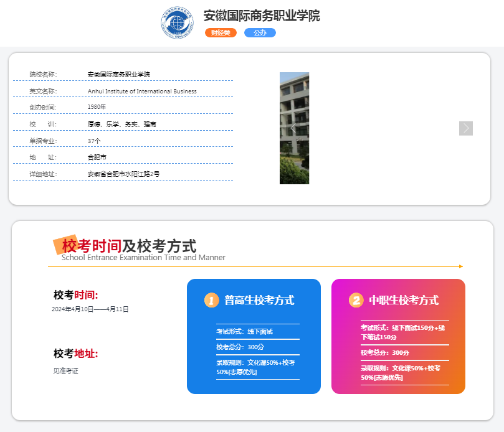Click the 校考时间及校考方式 section heading
The width and height of the screenshot is (504, 432).
pyautogui.click(x=129, y=246)
